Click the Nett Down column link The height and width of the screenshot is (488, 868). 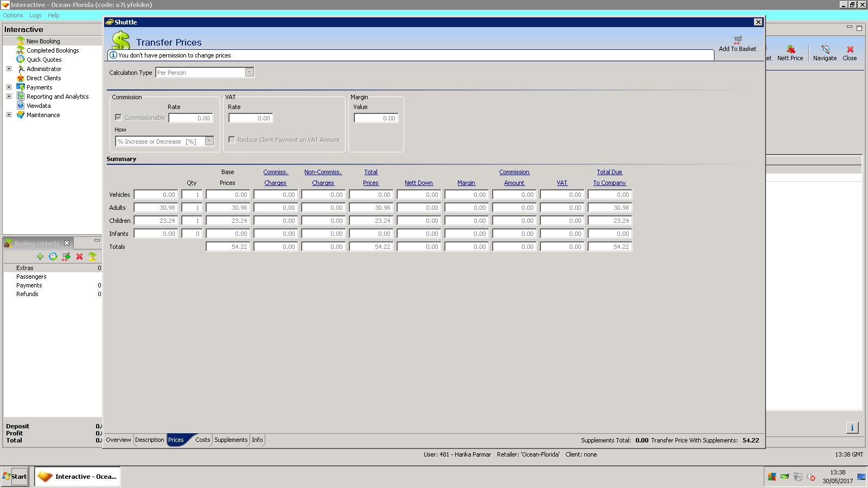point(418,183)
